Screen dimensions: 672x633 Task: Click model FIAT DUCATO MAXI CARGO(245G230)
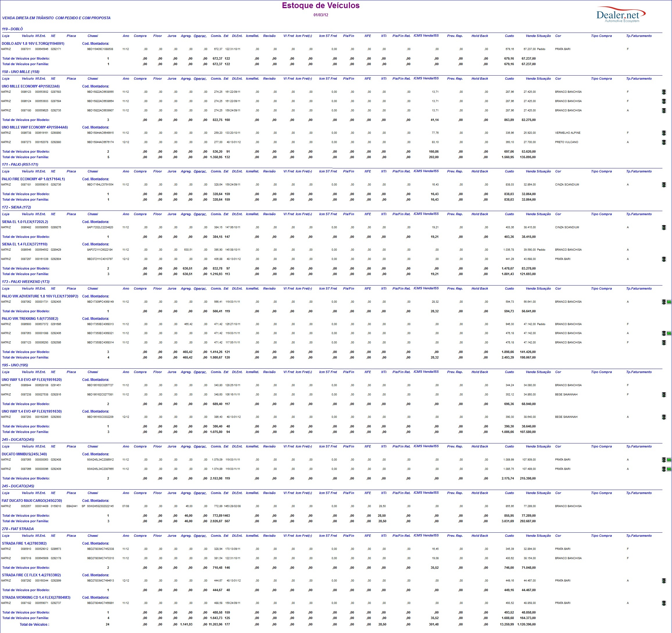(32, 501)
